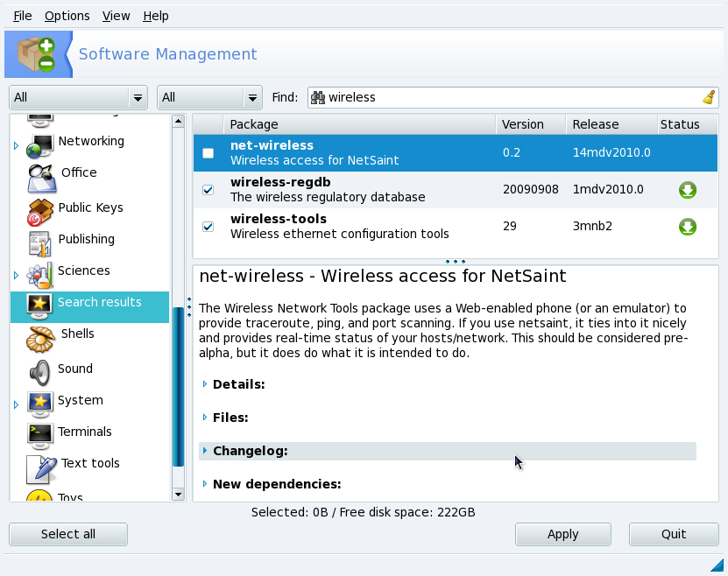Click the binoculars icon in Find field
This screenshot has width=728, height=576.
coord(318,97)
